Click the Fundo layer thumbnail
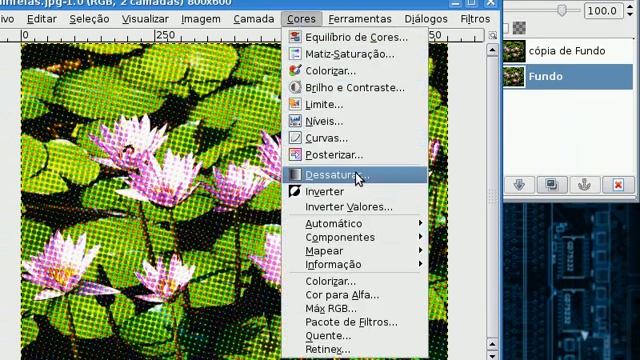The height and width of the screenshot is (360, 640). (514, 76)
